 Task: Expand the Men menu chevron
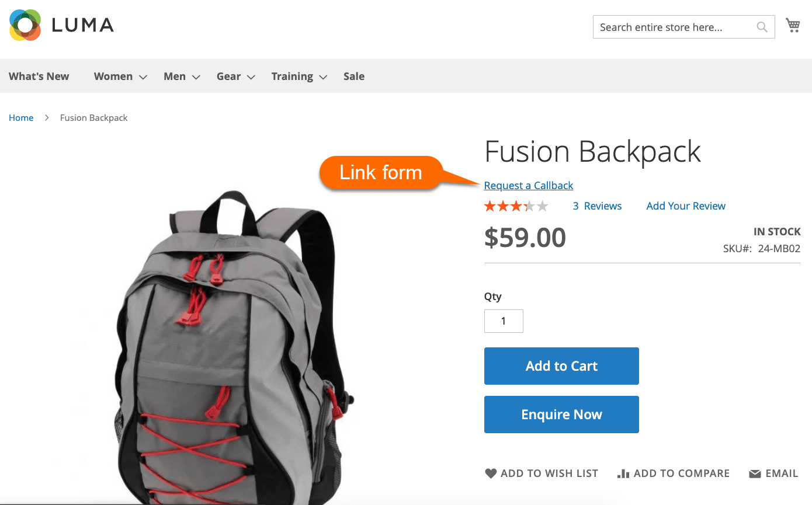point(196,77)
